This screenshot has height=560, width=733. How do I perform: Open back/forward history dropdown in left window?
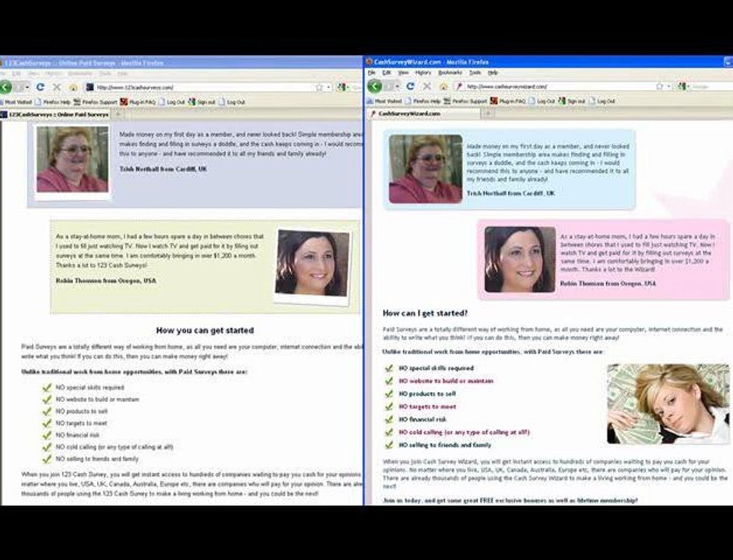click(27, 87)
